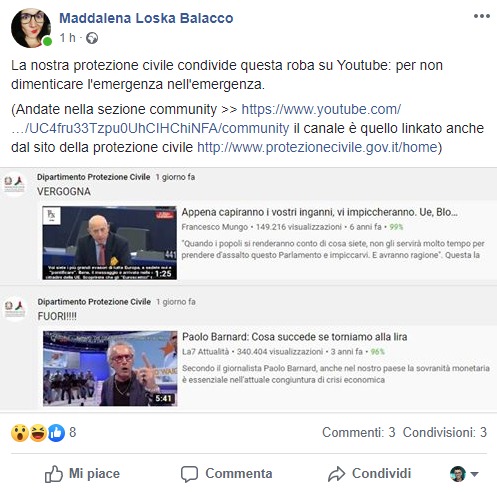Click the Mi piace thumbs-up icon
The height and width of the screenshot is (492, 497).
click(54, 474)
